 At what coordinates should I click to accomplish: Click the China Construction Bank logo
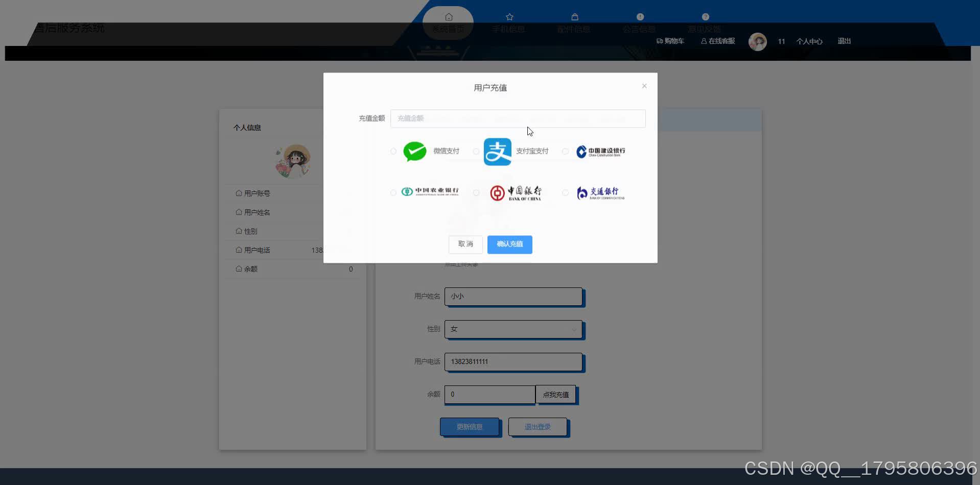[600, 152]
